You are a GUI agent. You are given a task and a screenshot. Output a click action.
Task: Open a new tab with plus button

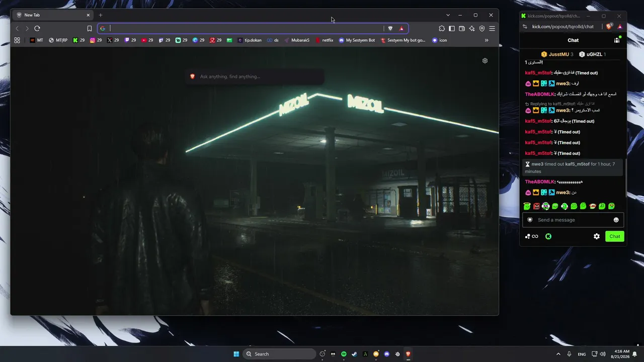(101, 15)
